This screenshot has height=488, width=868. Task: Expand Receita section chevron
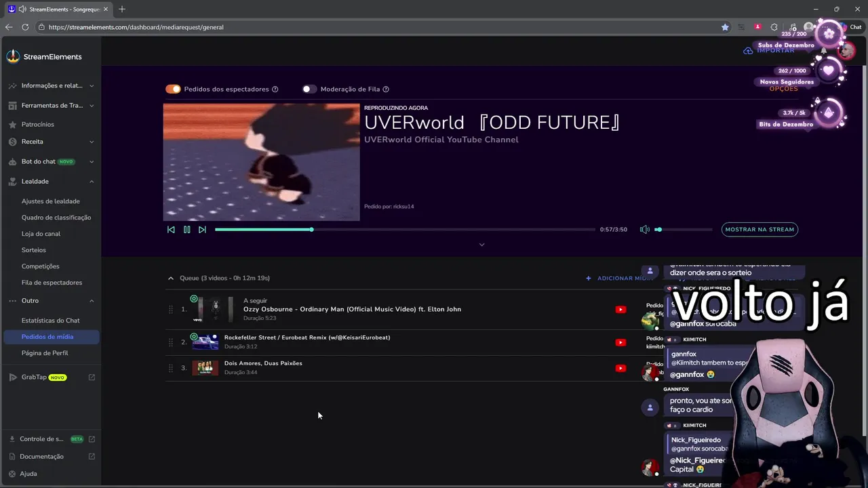(92, 142)
